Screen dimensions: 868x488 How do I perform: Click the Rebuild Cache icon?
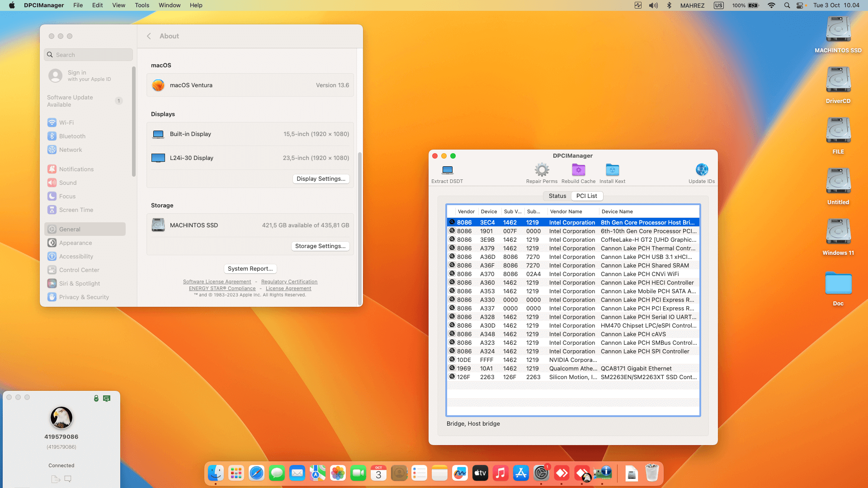[578, 170]
